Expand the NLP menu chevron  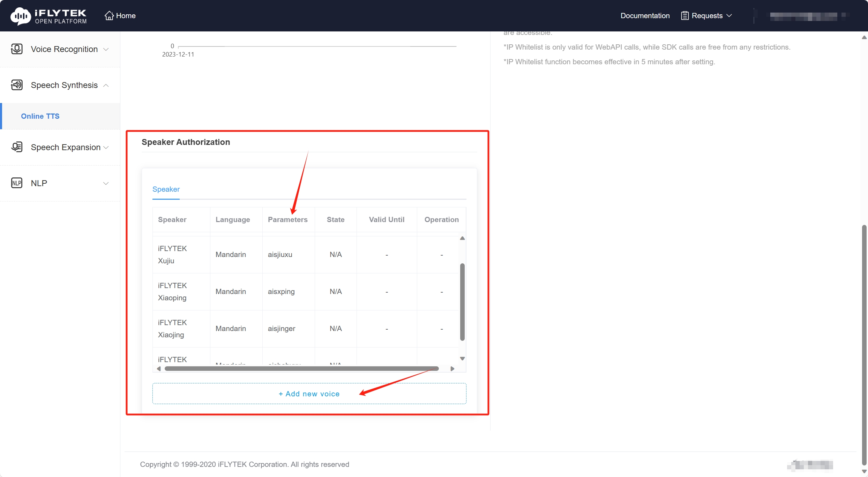point(106,183)
